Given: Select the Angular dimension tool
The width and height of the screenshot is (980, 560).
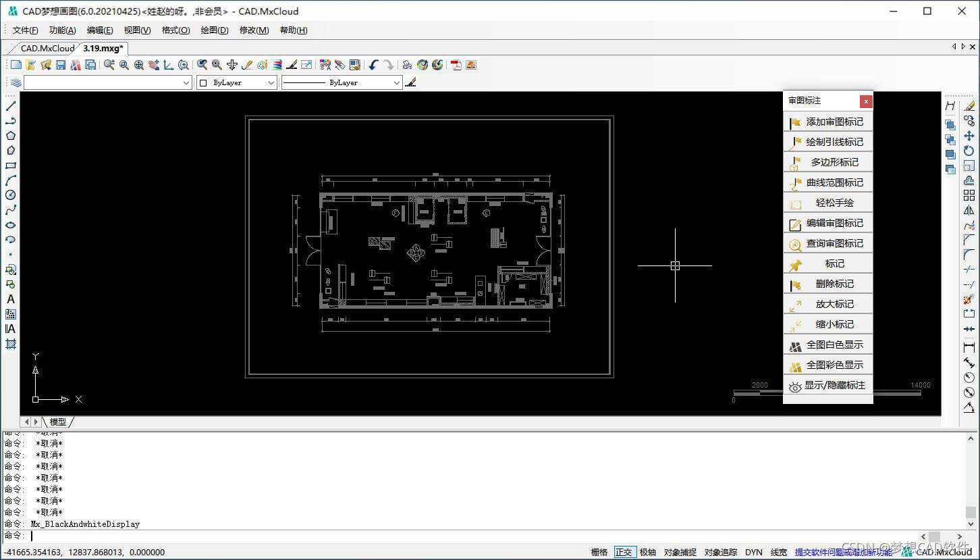Looking at the screenshot, I should pyautogui.click(x=969, y=407).
